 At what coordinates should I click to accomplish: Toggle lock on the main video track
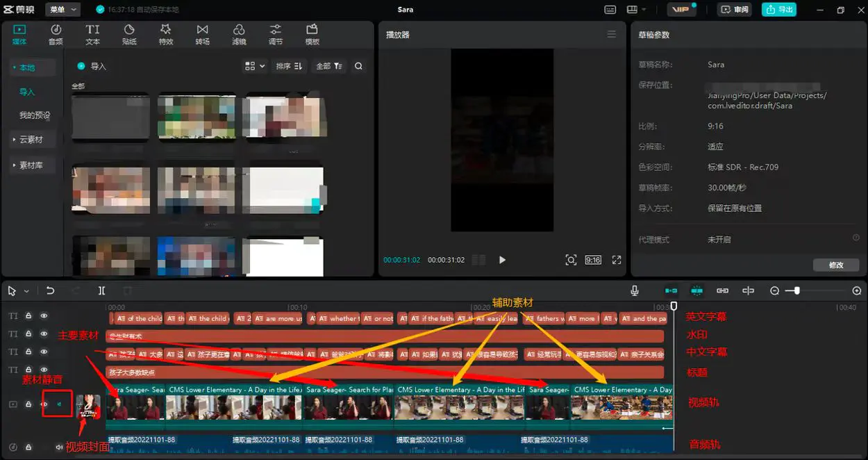[29, 404]
